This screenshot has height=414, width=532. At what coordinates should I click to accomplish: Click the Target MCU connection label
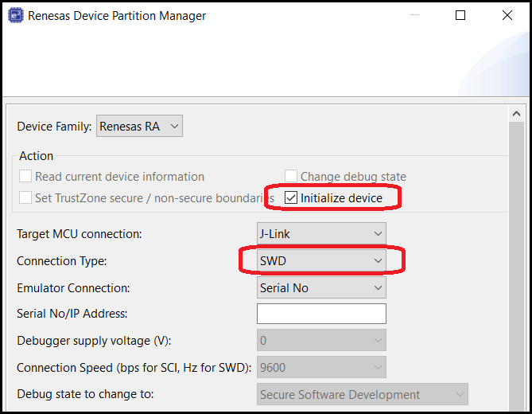click(80, 234)
